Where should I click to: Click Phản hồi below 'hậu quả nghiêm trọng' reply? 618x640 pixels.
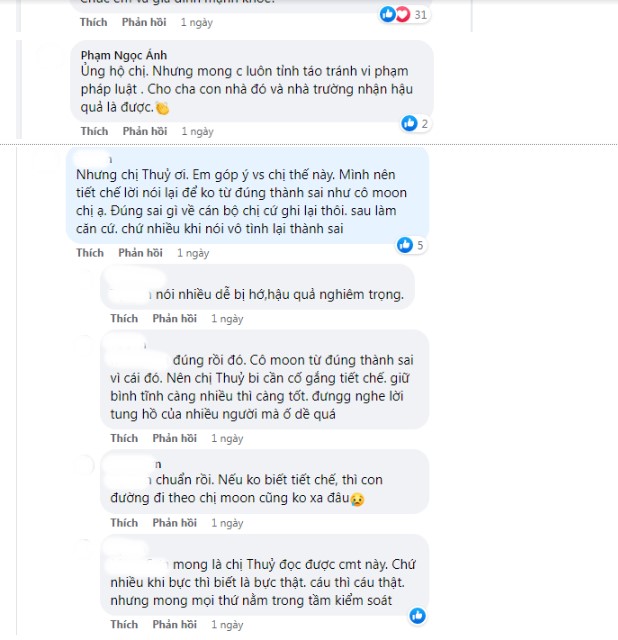pyautogui.click(x=175, y=319)
